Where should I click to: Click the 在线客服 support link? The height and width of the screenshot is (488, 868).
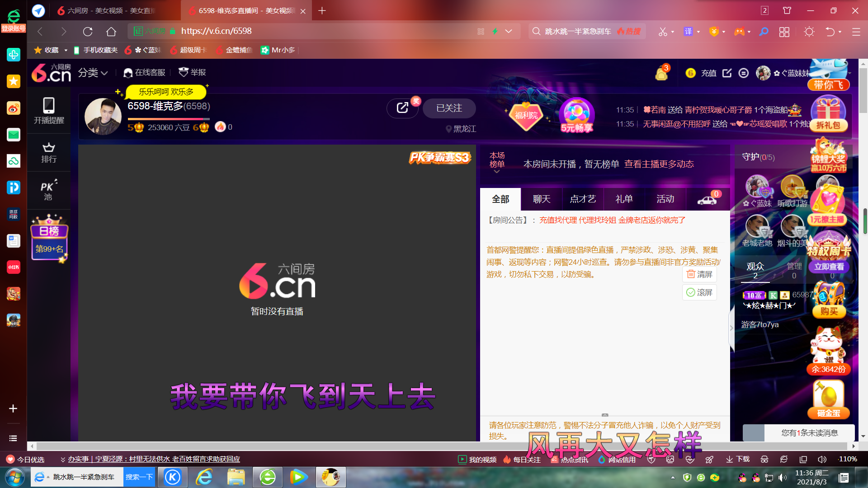145,72
